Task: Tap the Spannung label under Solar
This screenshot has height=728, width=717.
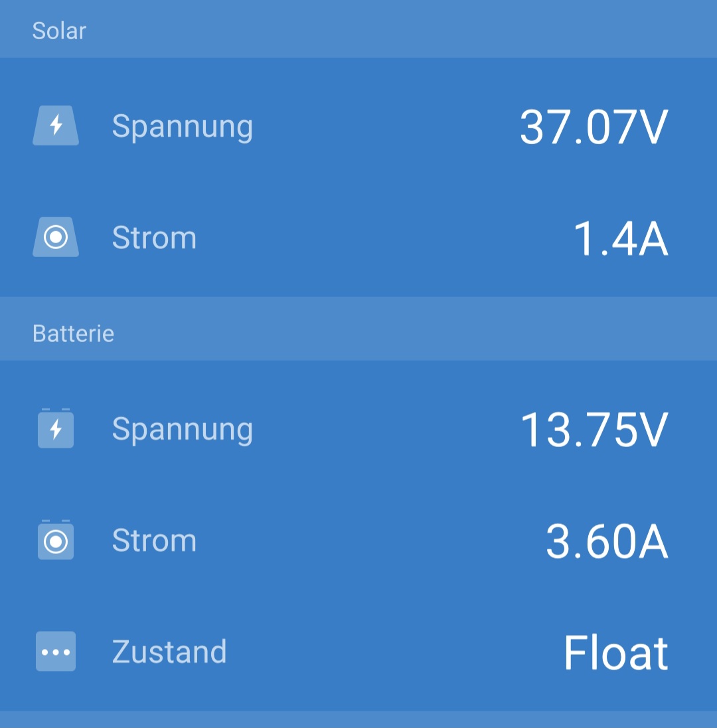Action: pos(182,126)
